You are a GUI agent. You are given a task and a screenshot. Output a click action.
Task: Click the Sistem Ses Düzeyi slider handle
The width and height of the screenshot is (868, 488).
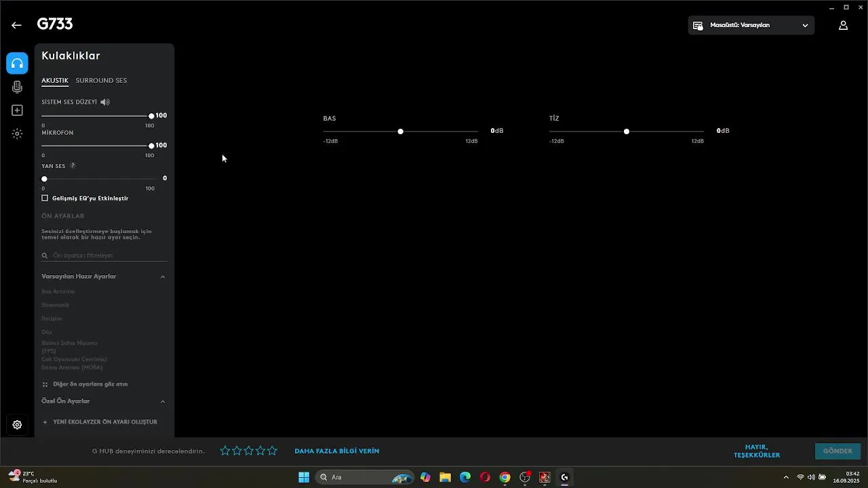(151, 116)
